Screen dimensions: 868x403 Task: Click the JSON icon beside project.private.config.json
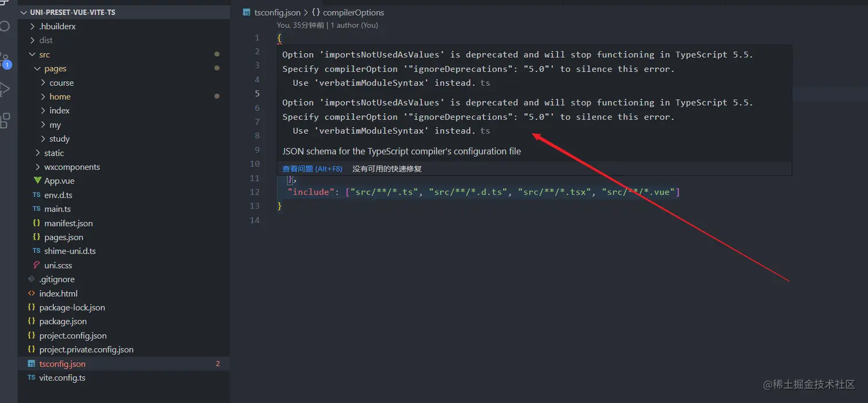[x=32, y=349]
